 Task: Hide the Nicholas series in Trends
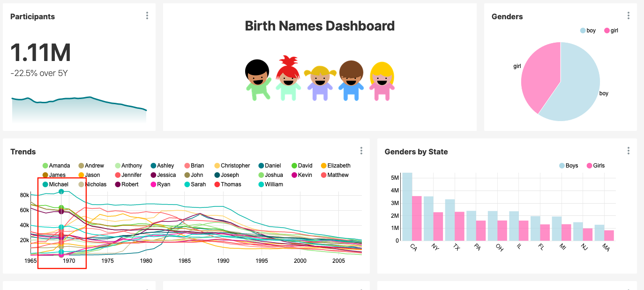click(x=92, y=184)
